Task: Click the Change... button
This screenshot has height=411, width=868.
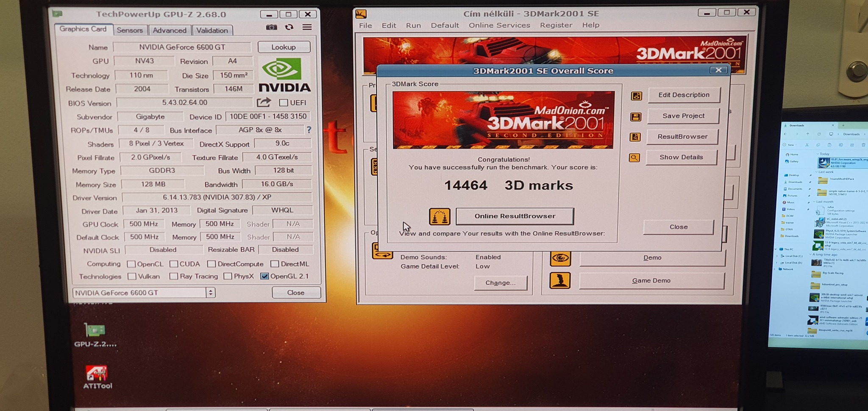Action: [501, 283]
